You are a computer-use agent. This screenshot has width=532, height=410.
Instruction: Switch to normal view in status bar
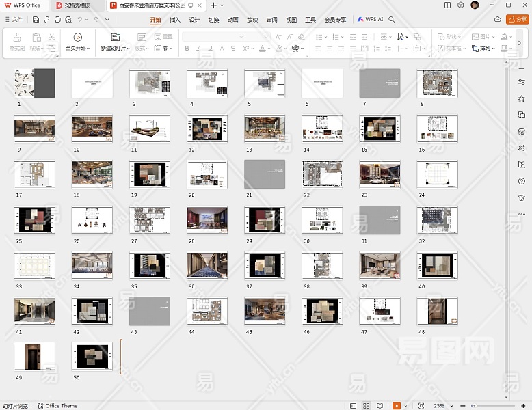tap(354, 405)
